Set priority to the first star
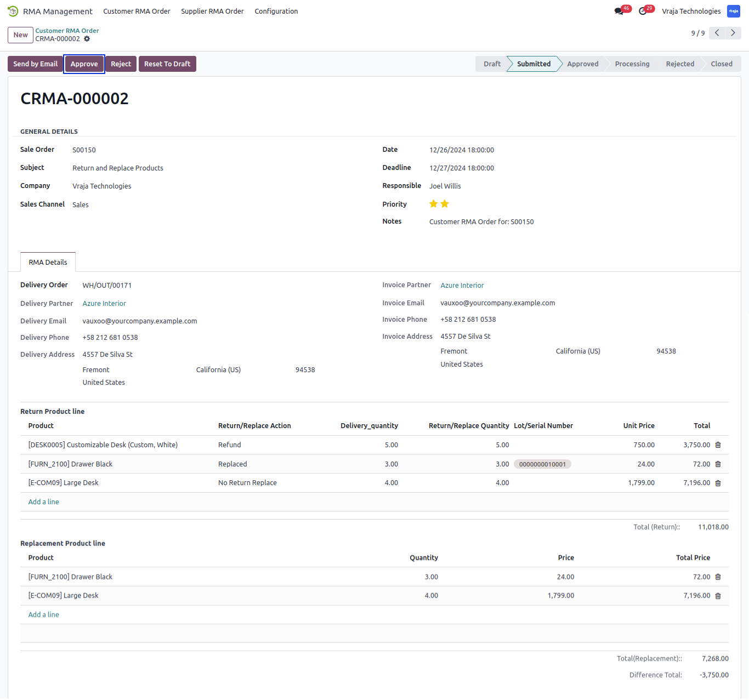The width and height of the screenshot is (749, 700). pos(434,204)
